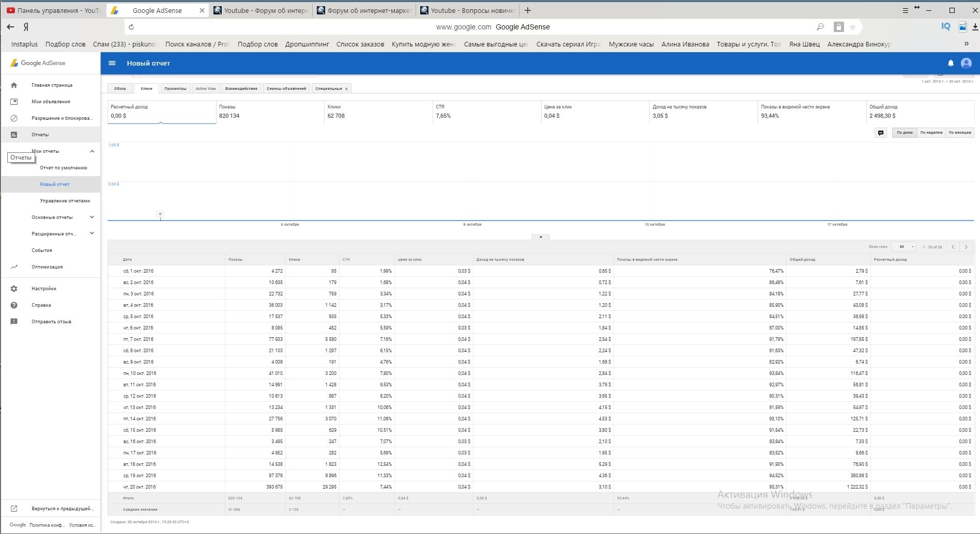Go to next page of table rows
Viewport: 980px width, 534px height.
pyautogui.click(x=966, y=247)
